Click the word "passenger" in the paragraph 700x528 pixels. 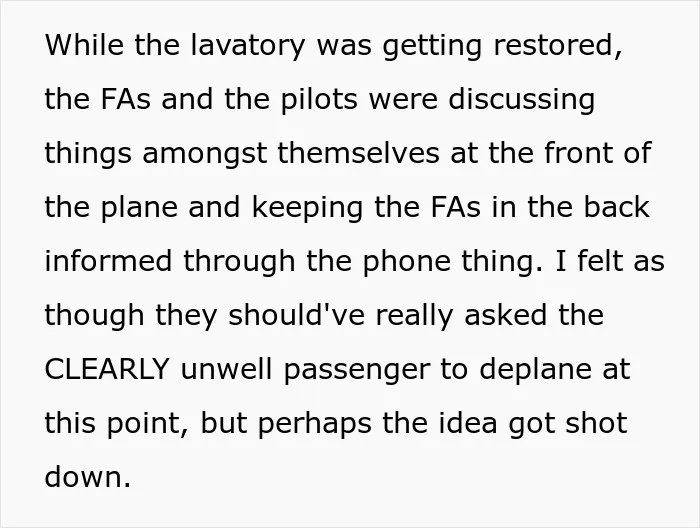pos(357,370)
